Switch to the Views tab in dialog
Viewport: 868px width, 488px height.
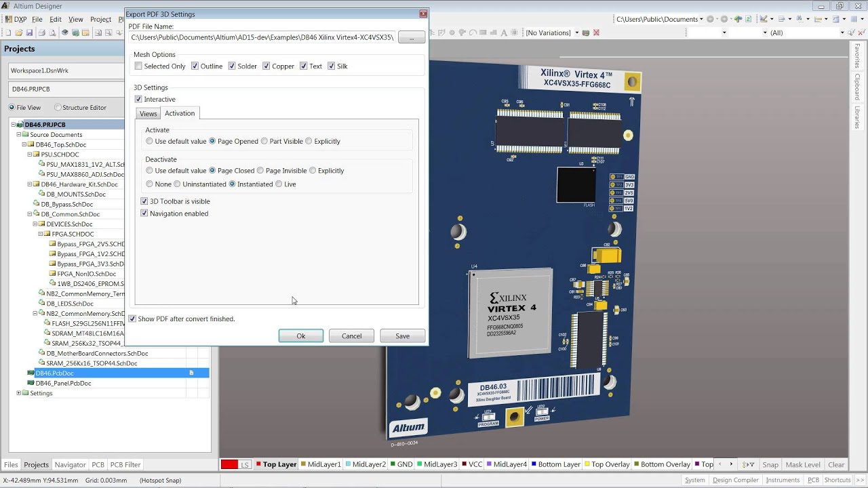pyautogui.click(x=149, y=114)
